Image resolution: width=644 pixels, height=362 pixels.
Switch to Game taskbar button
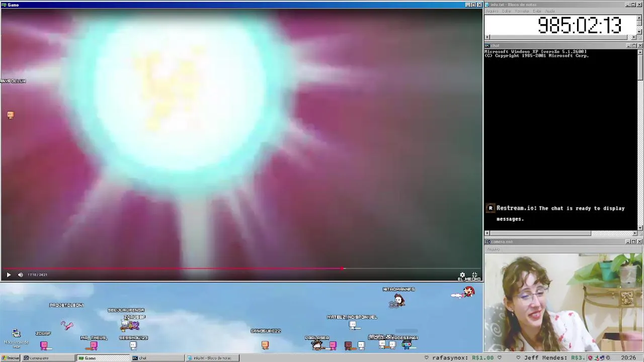tap(103, 358)
